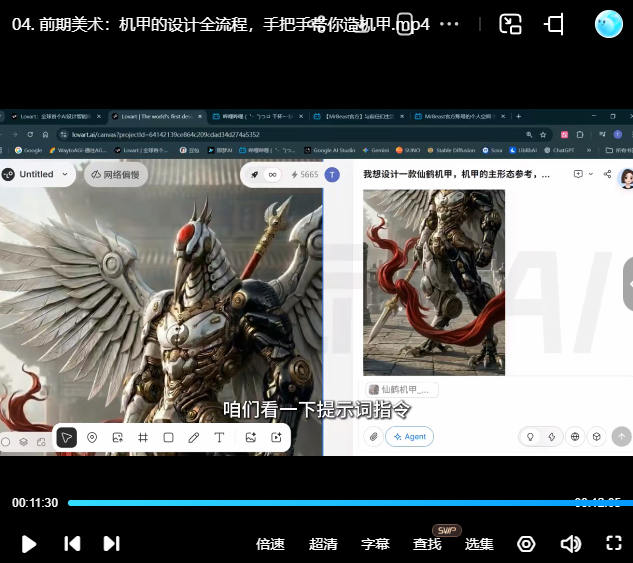The image size is (633, 563).
Task: Enter fullscreen mode
Action: [x=614, y=543]
